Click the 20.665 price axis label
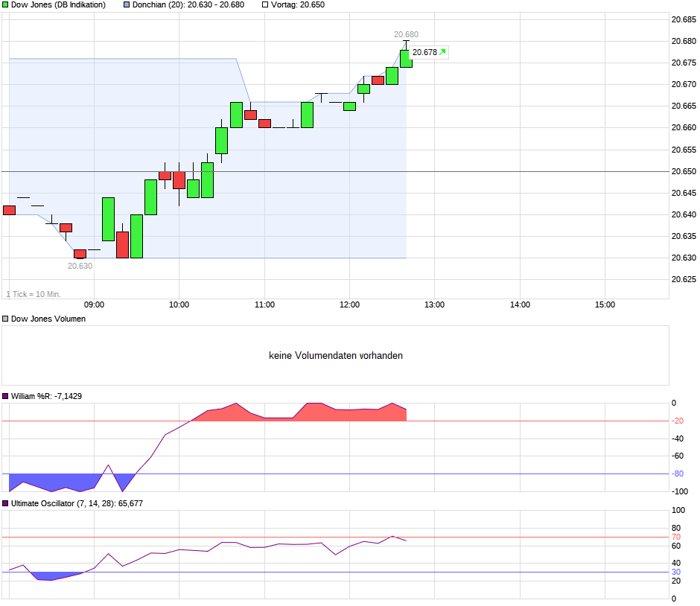Image resolution: width=700 pixels, height=606 pixels. pos(684,106)
